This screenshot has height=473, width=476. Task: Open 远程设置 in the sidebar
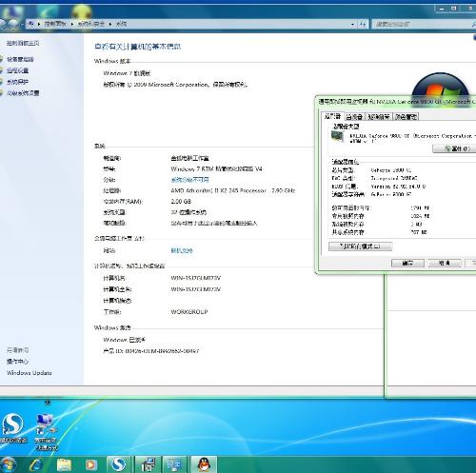coord(18,70)
